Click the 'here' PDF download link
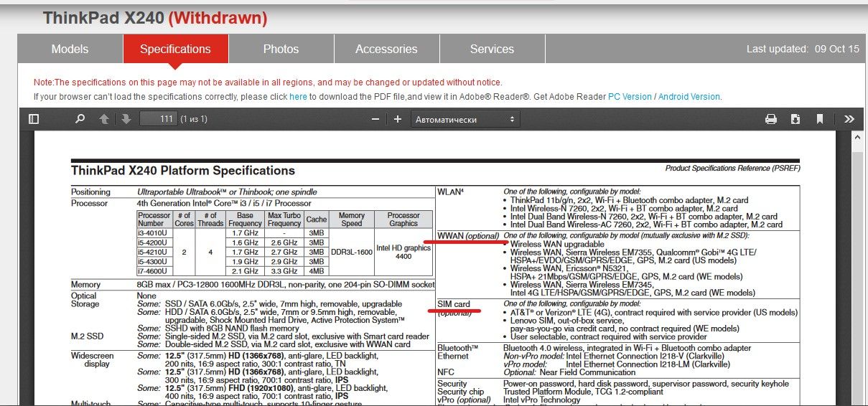This screenshot has height=406, width=868. pyautogui.click(x=298, y=96)
